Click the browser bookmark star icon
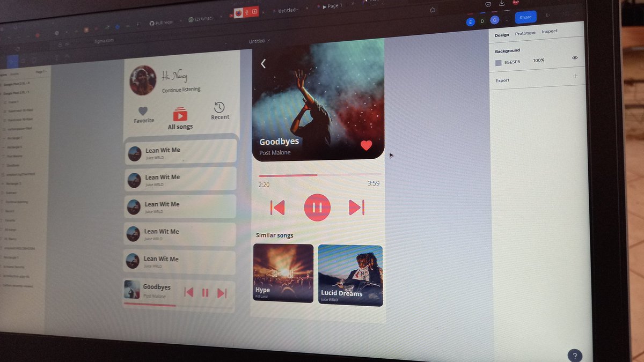Screen dimensions: 644x362 coord(433,10)
